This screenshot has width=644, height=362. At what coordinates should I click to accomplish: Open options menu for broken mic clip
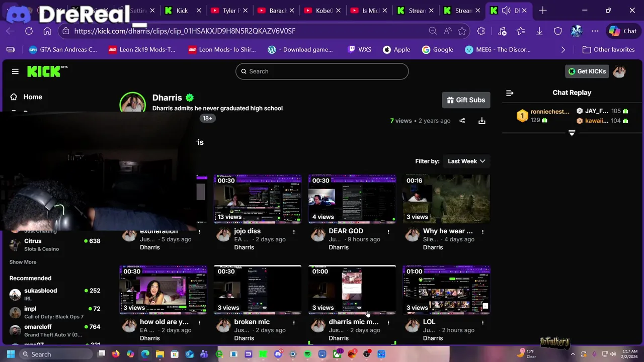[x=294, y=322]
